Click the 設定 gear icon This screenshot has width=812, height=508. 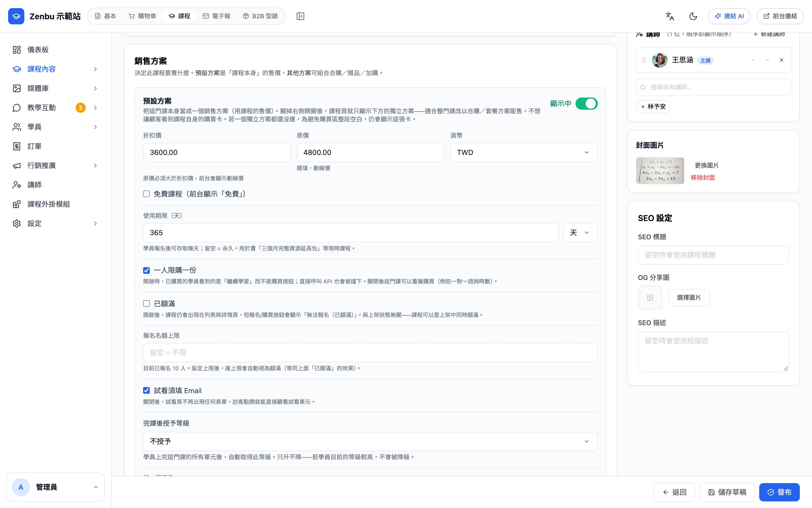coord(17,224)
